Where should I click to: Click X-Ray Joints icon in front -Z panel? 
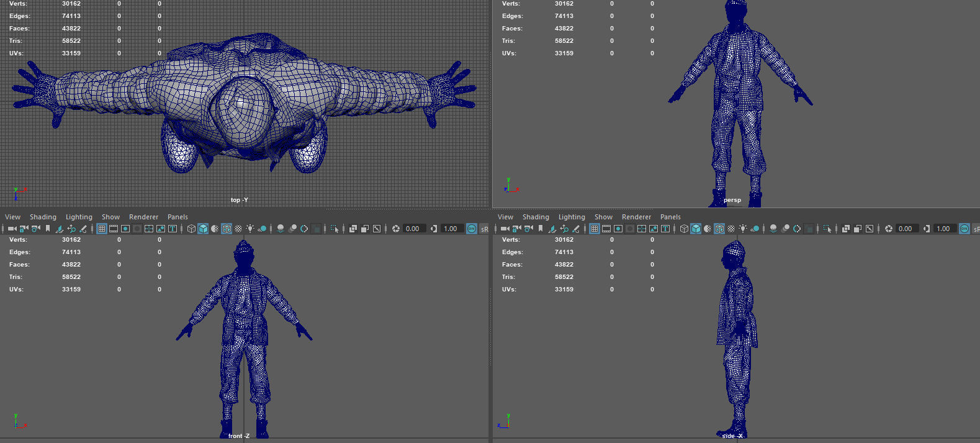(377, 229)
